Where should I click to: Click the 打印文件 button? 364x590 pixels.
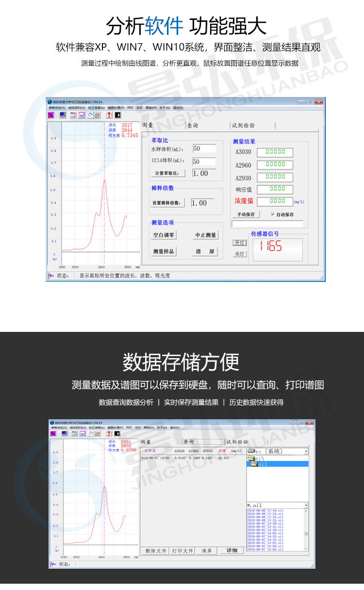(x=183, y=551)
